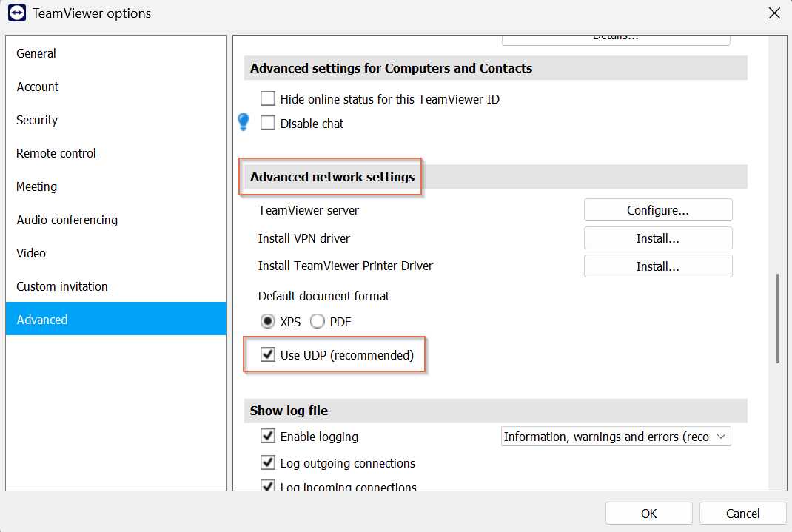Check Hide online status for this TeamViewer ID
The height and width of the screenshot is (532, 792).
click(x=268, y=98)
